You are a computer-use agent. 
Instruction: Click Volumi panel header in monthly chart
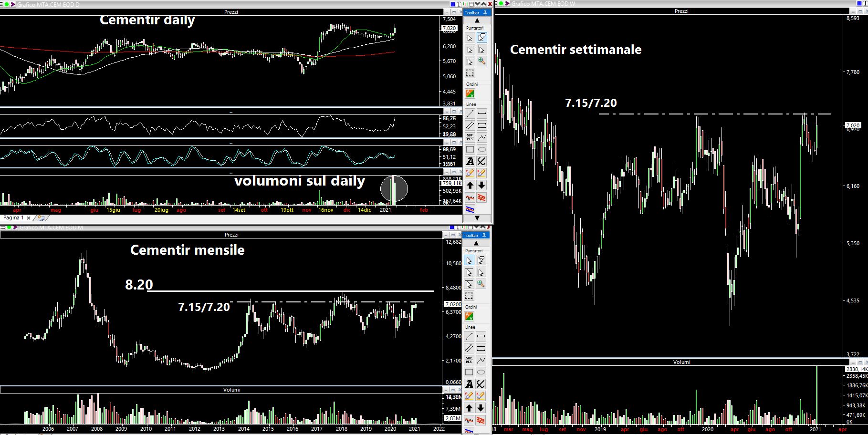point(231,390)
